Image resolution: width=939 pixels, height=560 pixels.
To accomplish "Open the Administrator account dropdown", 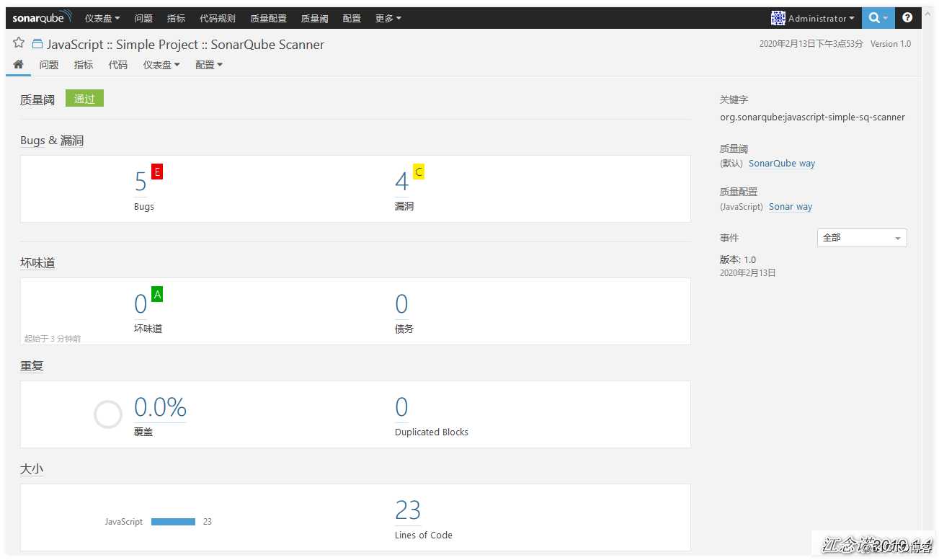I will (821, 18).
